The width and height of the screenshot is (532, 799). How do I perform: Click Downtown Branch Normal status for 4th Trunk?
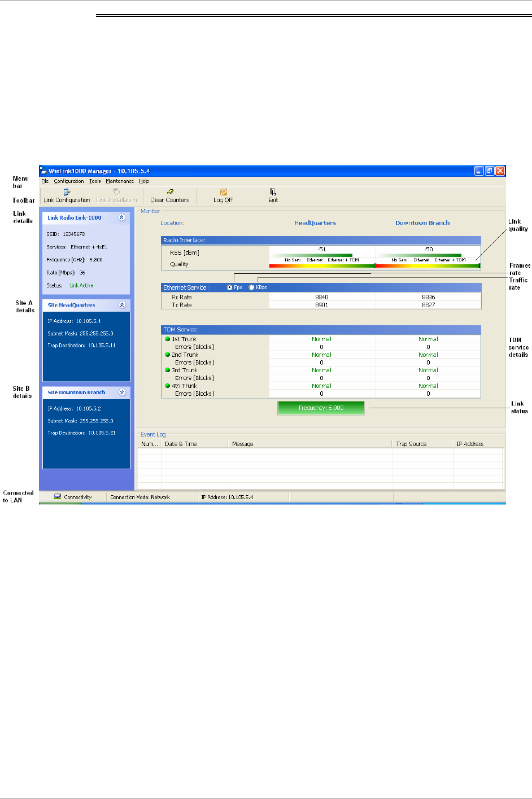(x=429, y=386)
